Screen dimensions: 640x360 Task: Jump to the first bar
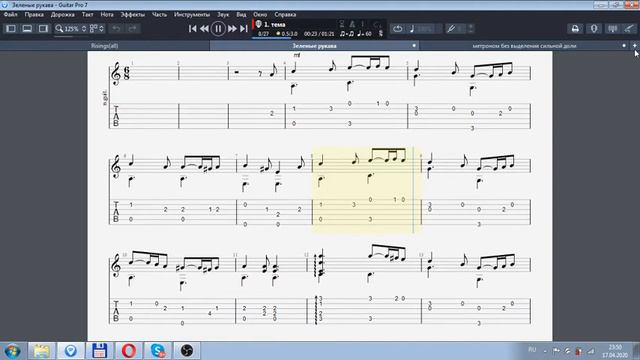(193, 29)
